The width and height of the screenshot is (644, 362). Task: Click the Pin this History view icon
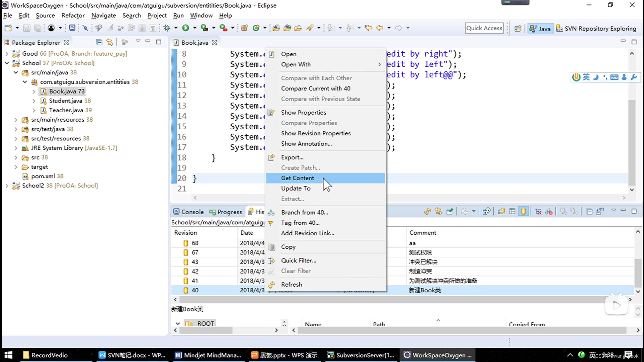pos(450,212)
